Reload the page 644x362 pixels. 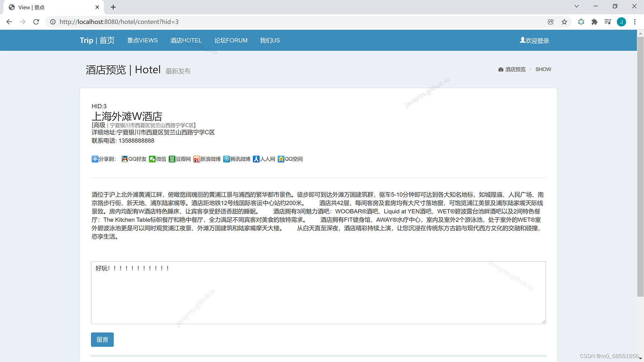pos(36,22)
